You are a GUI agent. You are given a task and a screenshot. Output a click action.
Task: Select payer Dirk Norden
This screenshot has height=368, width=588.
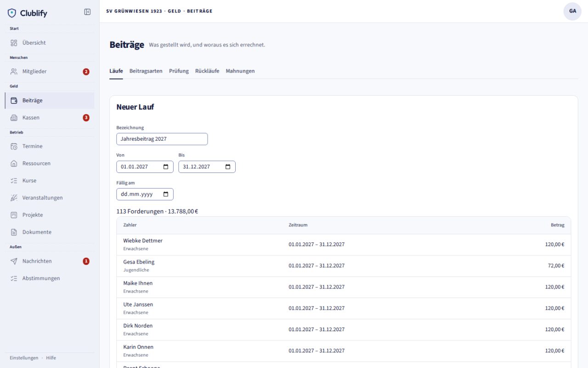click(138, 326)
